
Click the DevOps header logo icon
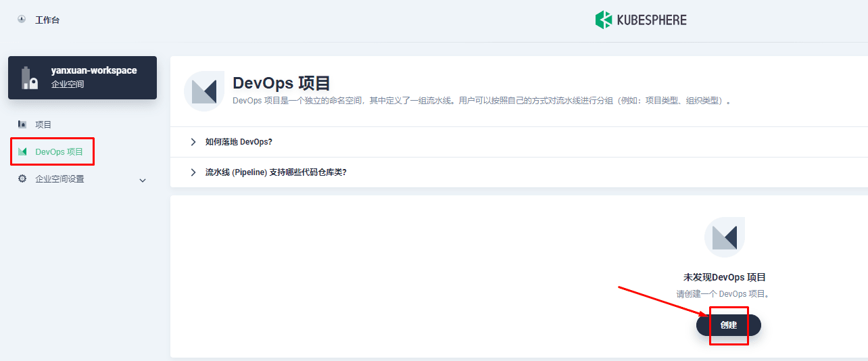204,91
